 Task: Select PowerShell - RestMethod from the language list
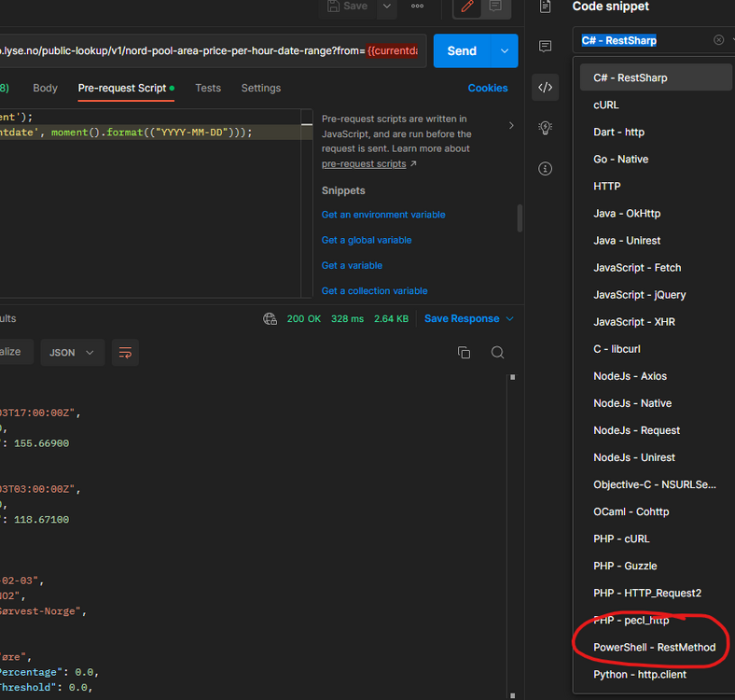[x=654, y=647]
